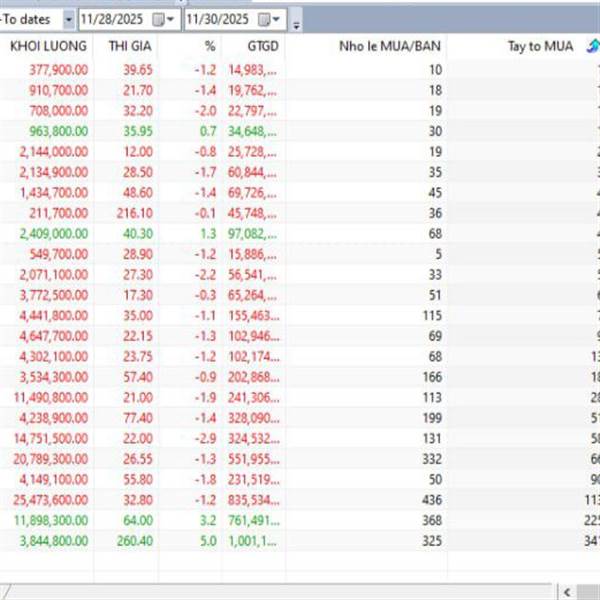Select volume cell 963,800.00
The height and width of the screenshot is (600, 600).
point(59,131)
